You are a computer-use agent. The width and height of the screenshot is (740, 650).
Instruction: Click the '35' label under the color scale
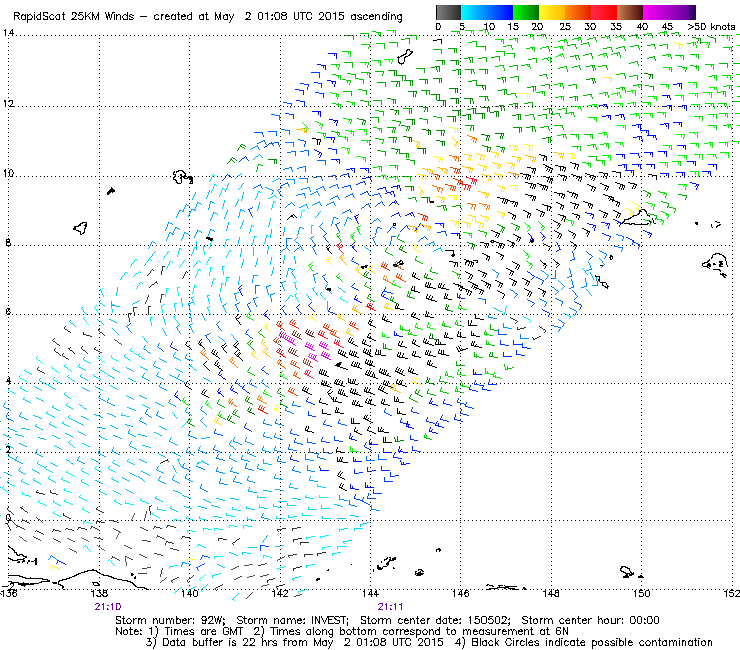coord(616,27)
